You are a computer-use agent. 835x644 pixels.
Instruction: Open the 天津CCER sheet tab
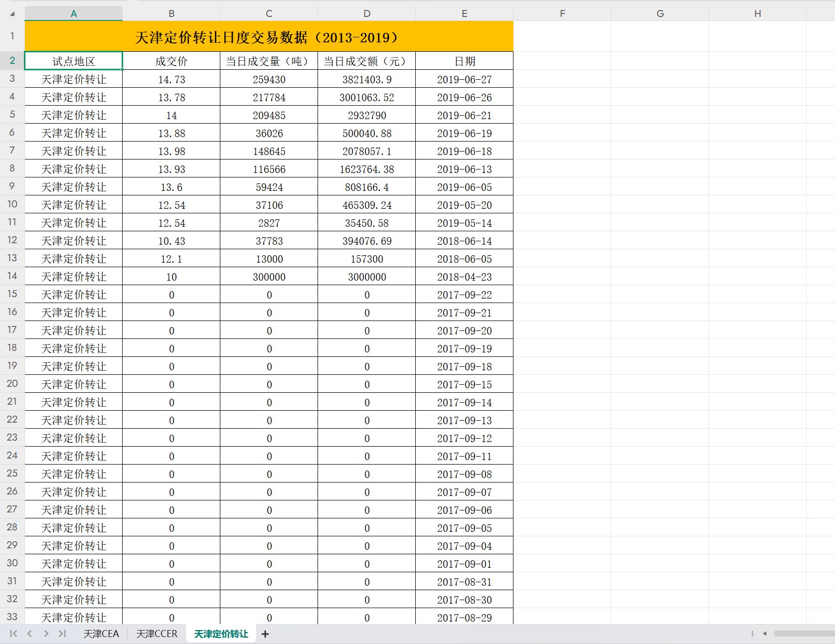point(157,634)
